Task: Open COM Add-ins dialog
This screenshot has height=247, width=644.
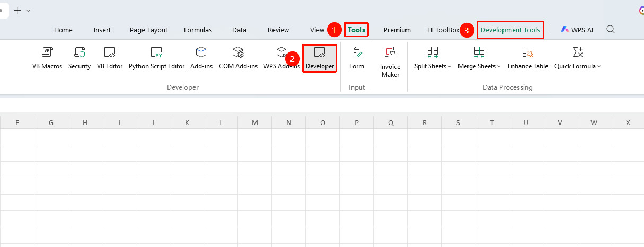Action: tap(238, 58)
